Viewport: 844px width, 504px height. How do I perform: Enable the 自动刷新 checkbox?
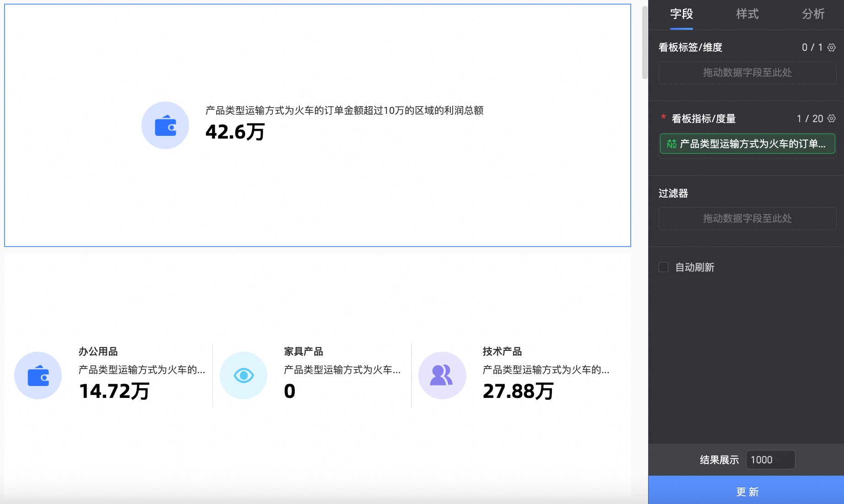[663, 267]
